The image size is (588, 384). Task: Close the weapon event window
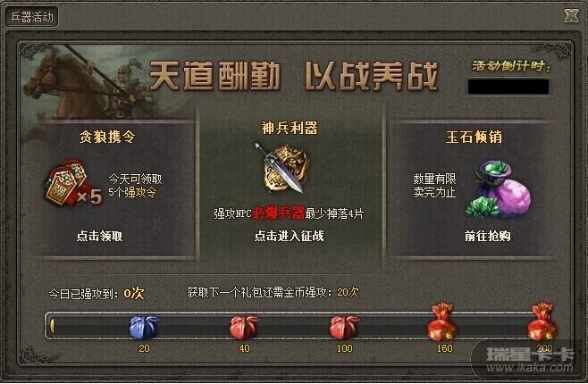(x=572, y=16)
